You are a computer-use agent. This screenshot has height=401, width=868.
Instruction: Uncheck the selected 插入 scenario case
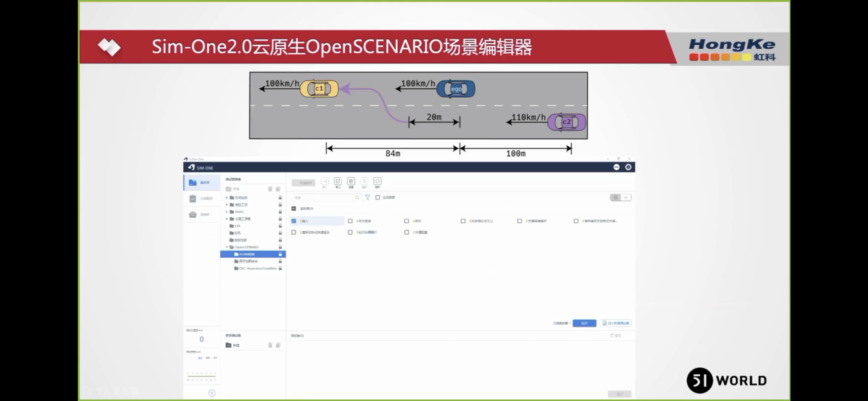(x=293, y=221)
